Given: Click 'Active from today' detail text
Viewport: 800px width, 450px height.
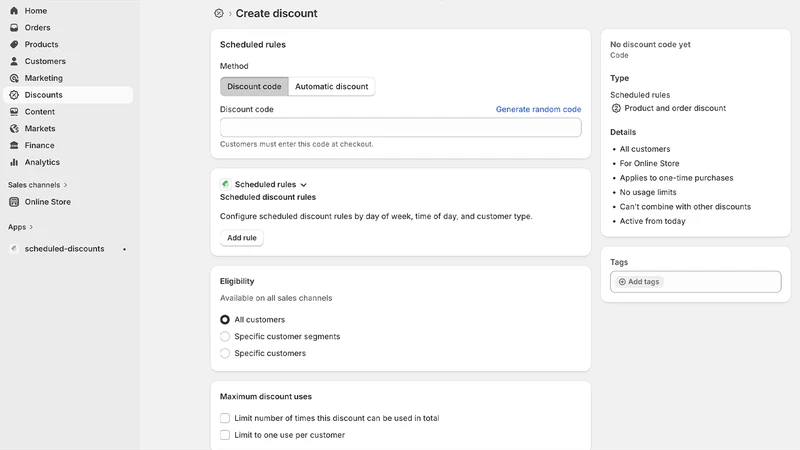Looking at the screenshot, I should click(653, 221).
